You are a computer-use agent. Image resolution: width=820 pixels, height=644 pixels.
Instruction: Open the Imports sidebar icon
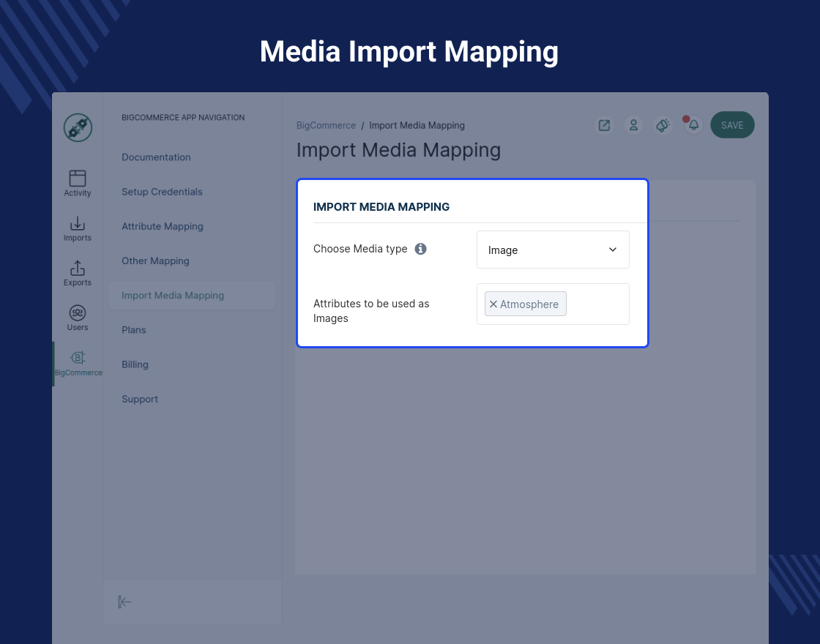pyautogui.click(x=78, y=228)
